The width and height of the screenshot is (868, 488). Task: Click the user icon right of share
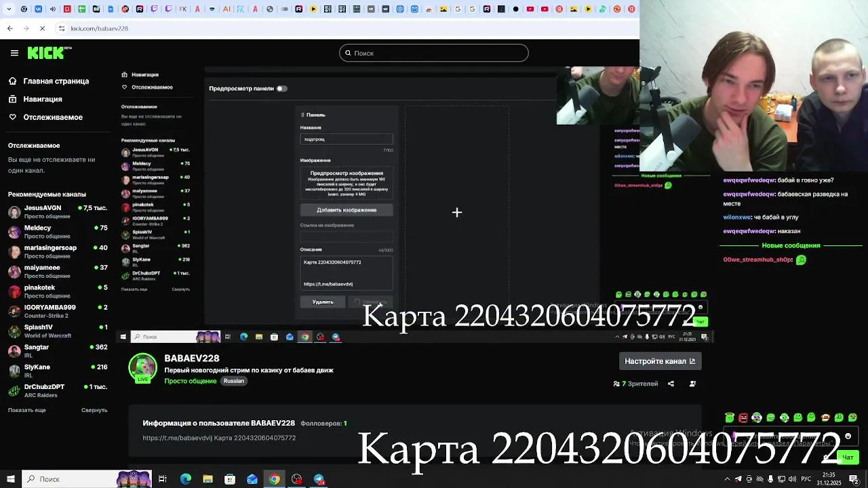(x=692, y=384)
